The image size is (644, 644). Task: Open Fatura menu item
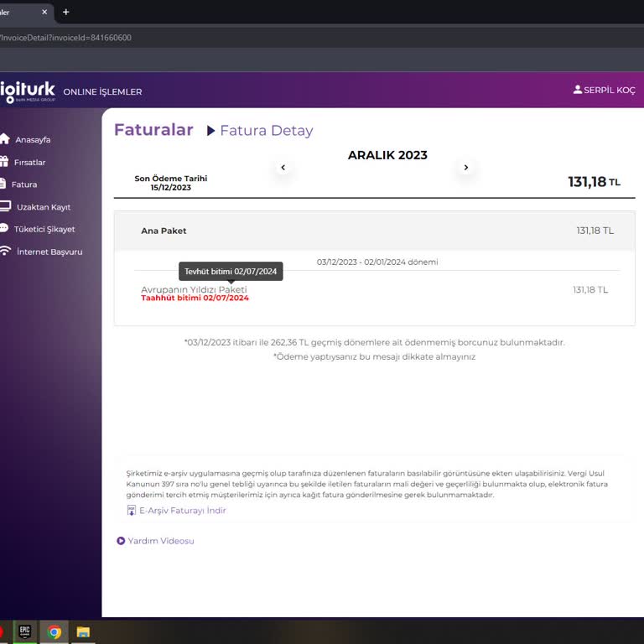(23, 184)
